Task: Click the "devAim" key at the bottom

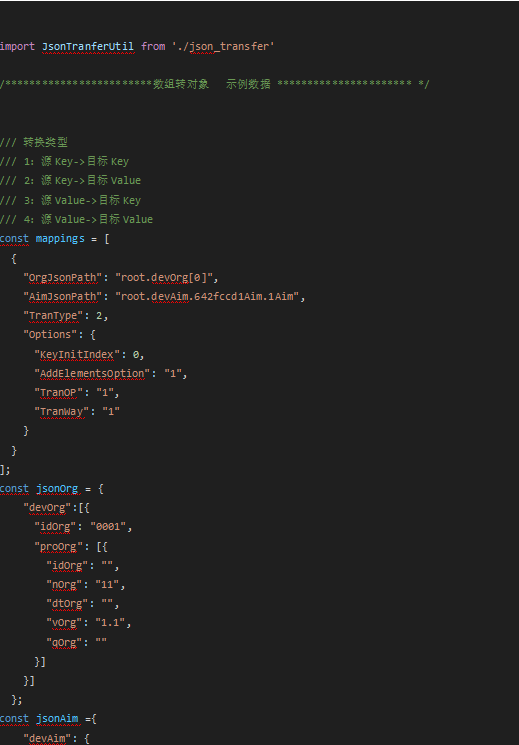Action: [48, 738]
